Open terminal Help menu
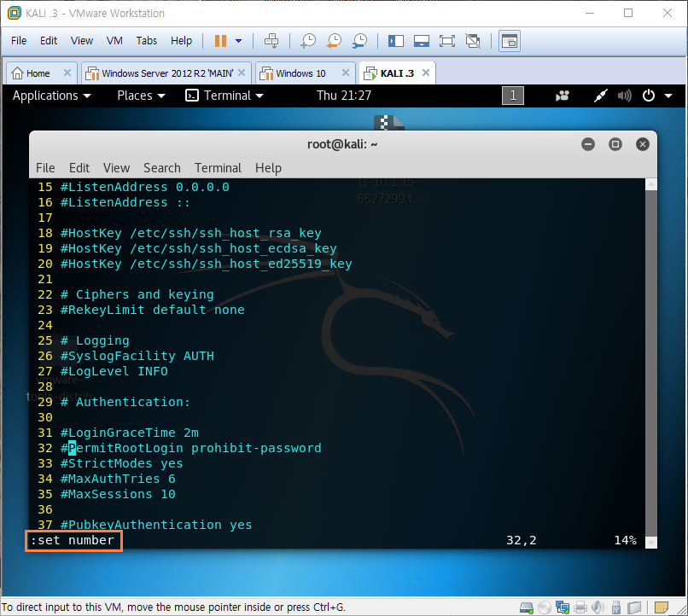This screenshot has width=688, height=616. click(268, 168)
